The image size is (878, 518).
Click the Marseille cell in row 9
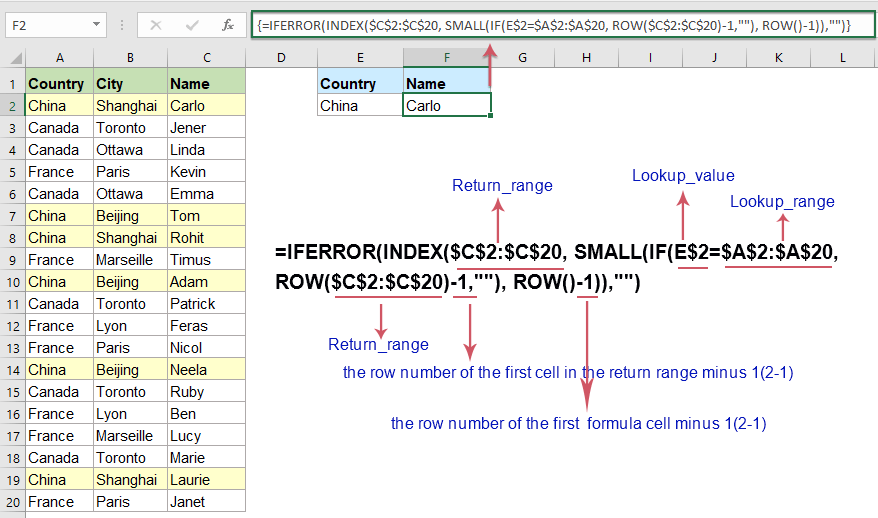click(130, 260)
